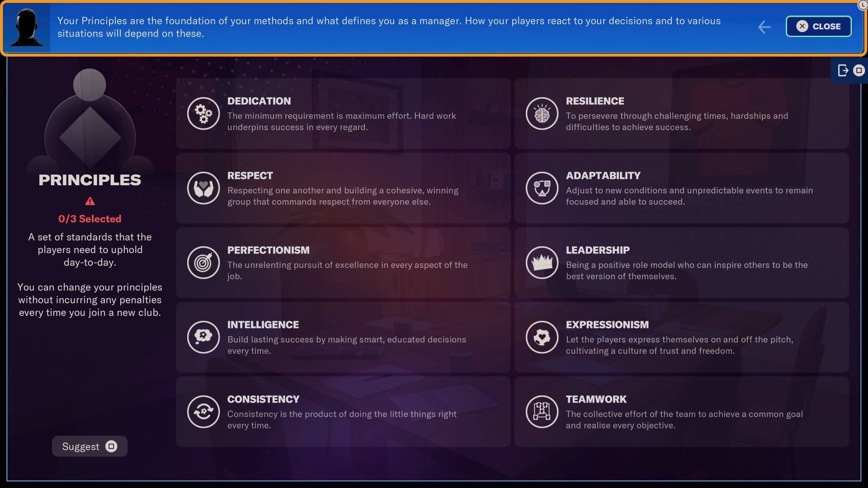
Task: Select the Teamwork principle icon
Action: click(x=542, y=411)
